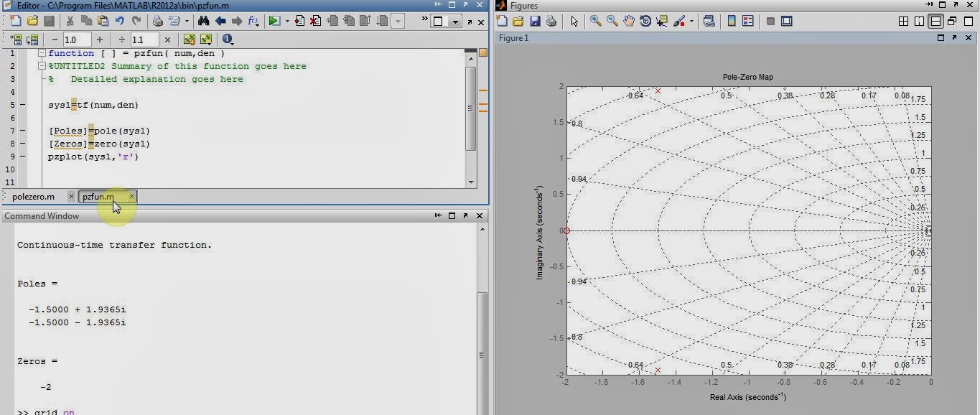Image resolution: width=980 pixels, height=415 pixels.
Task: Undo the last Editor change
Action: click(x=119, y=21)
